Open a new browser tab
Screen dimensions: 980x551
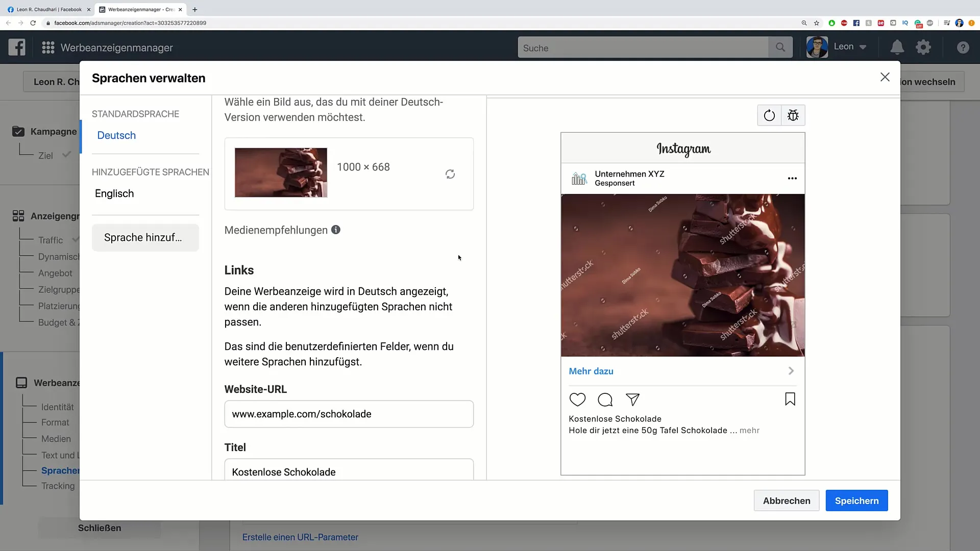click(x=194, y=9)
